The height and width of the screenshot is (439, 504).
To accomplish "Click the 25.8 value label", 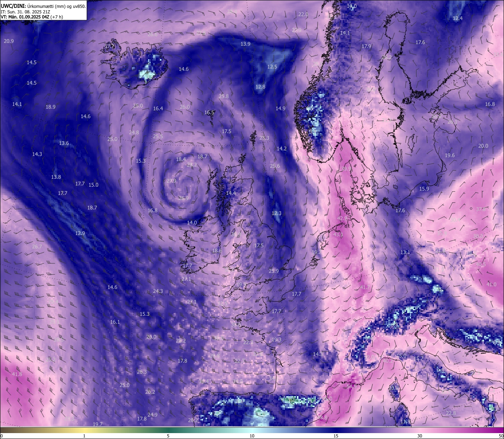I will tap(224, 96).
